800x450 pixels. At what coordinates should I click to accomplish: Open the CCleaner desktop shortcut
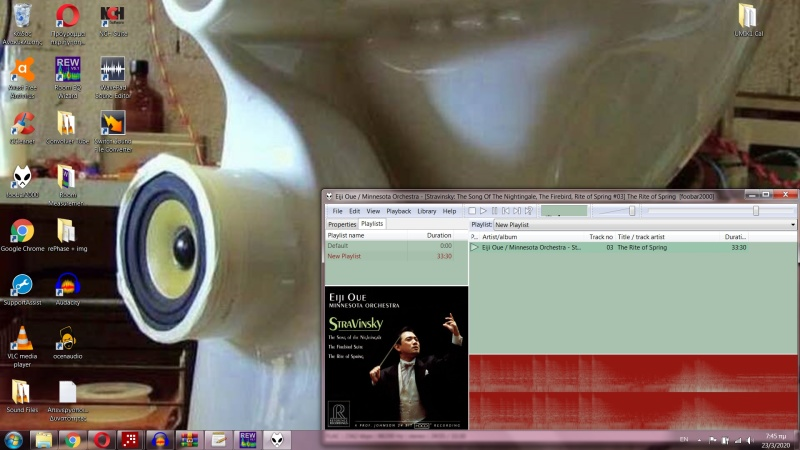point(22,128)
